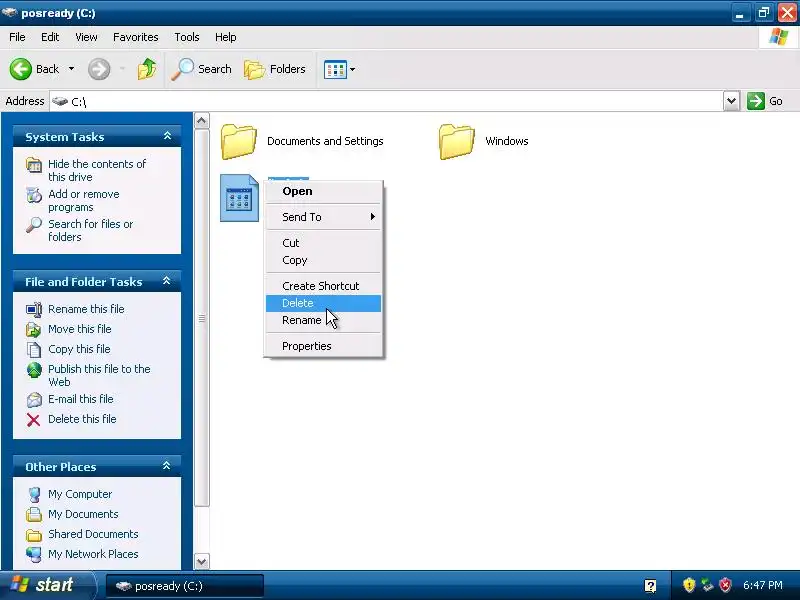The image size is (800, 600).
Task: Click the E-mail this file envelope icon
Action: tap(34, 399)
